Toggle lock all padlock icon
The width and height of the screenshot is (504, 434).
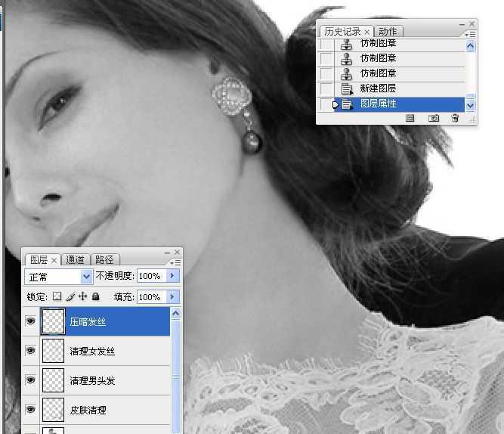tap(95, 296)
